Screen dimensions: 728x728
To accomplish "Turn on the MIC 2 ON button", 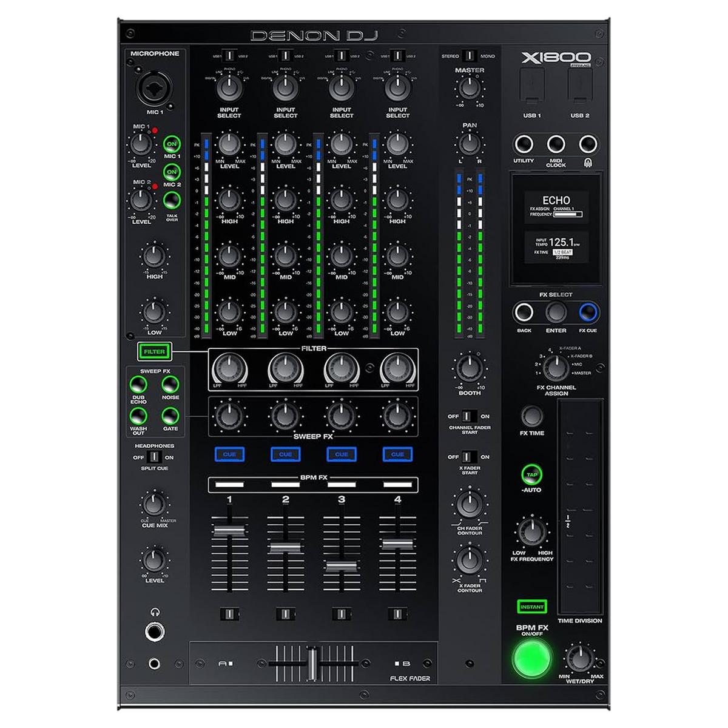I will (x=172, y=172).
